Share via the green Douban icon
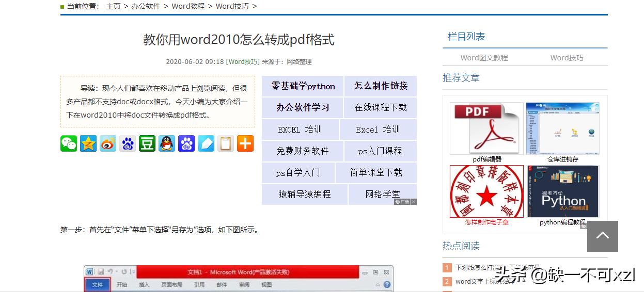Image resolution: width=644 pixels, height=292 pixels. coord(147,143)
